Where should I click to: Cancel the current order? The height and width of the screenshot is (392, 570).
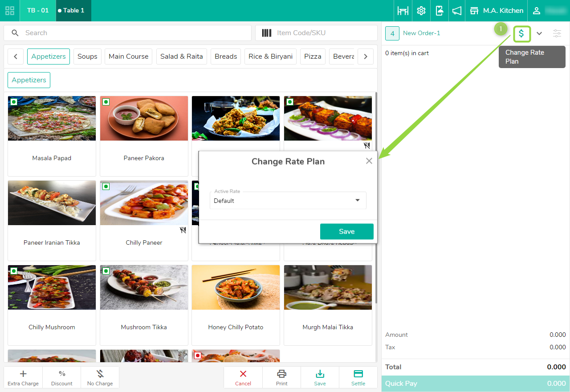(243, 377)
